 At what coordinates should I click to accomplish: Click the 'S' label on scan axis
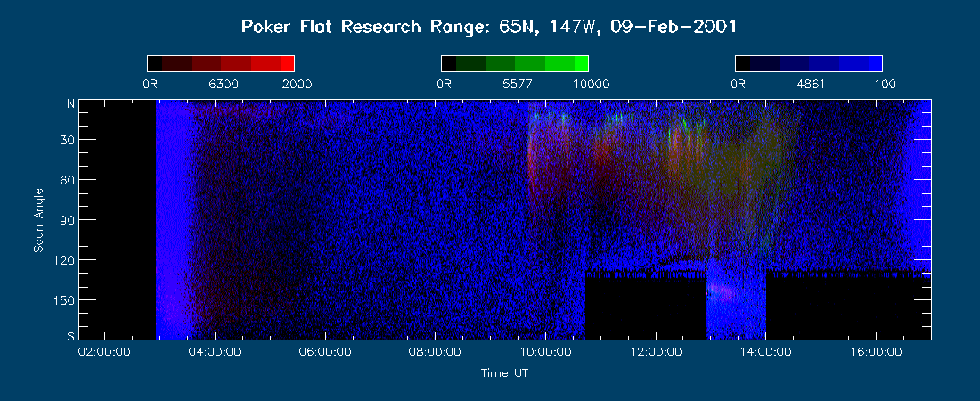point(70,337)
